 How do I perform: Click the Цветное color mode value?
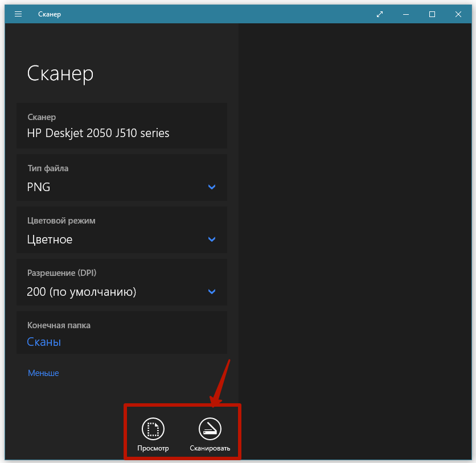point(50,239)
